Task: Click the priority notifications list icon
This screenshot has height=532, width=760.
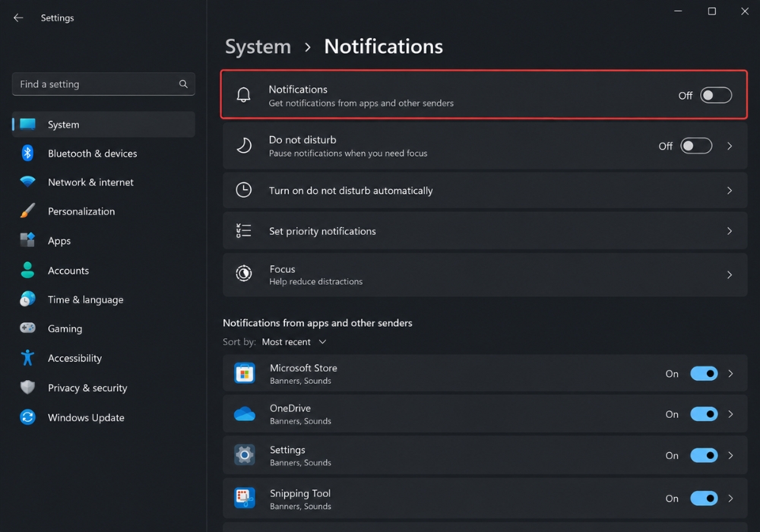Action: pos(243,230)
